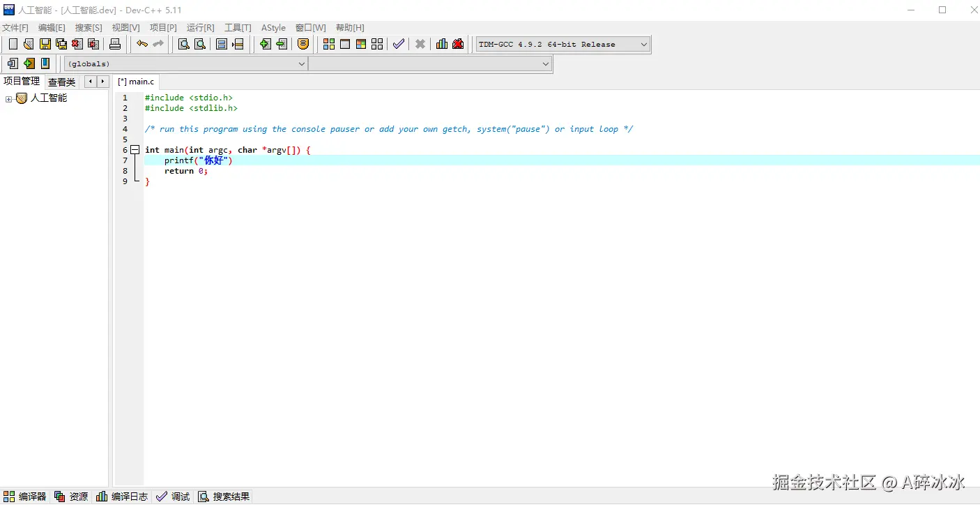Click line number 4 in the gutter
Screen dimensions: 980x507
point(125,129)
